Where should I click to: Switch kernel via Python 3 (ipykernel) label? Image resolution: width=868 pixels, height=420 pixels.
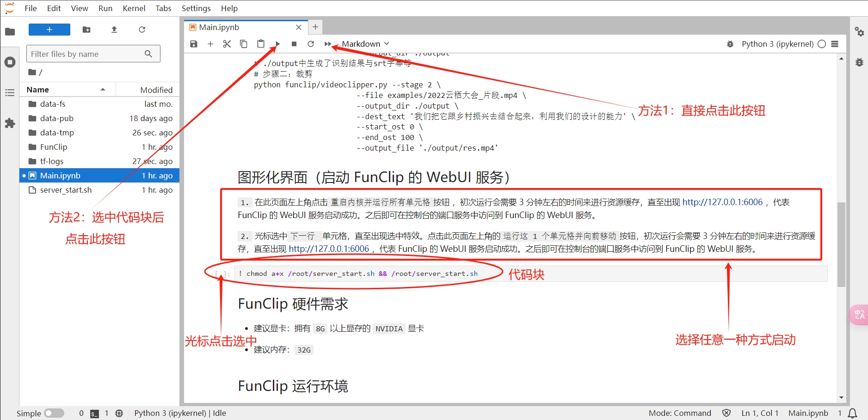(777, 44)
